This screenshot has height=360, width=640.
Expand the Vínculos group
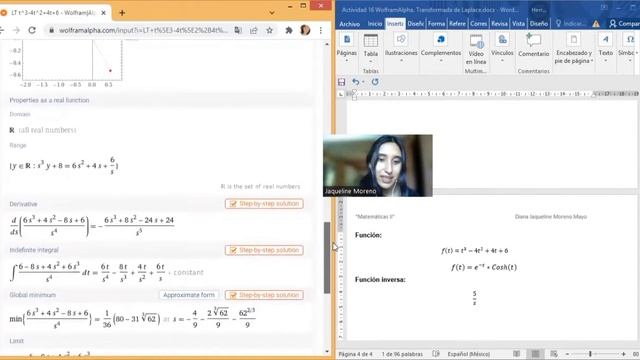click(502, 48)
